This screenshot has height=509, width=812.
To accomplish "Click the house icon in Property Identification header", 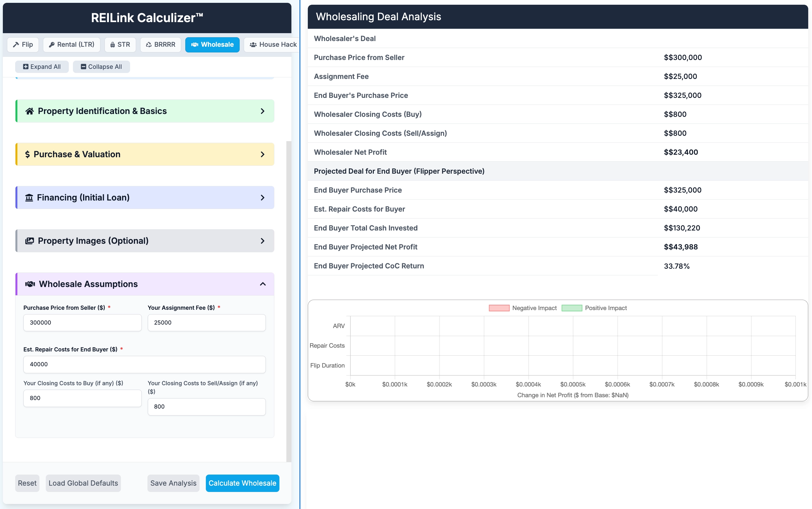I will tap(29, 111).
